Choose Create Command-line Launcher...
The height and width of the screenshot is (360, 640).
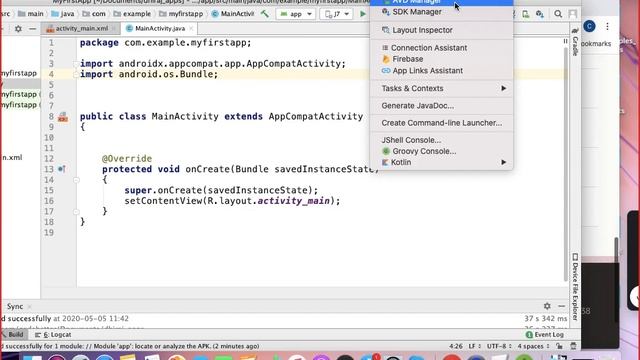(441, 123)
